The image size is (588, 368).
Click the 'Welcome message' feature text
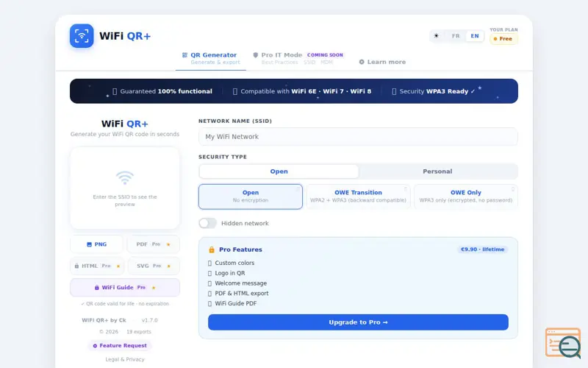[x=241, y=283]
